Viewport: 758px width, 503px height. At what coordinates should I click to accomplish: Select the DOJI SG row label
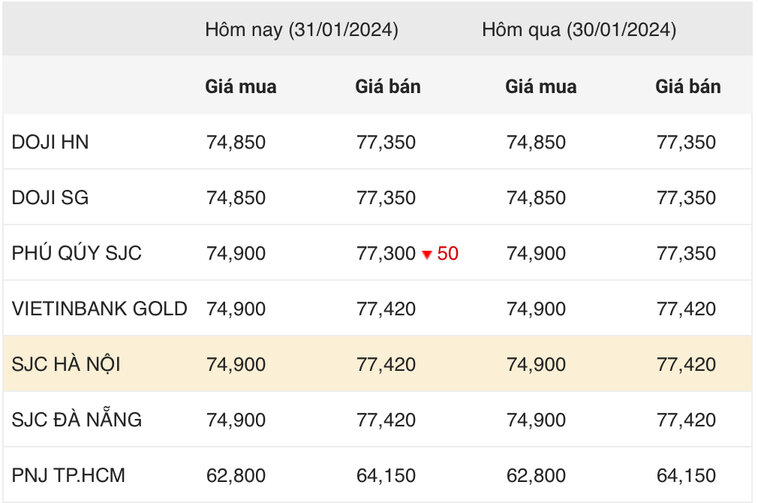50,198
